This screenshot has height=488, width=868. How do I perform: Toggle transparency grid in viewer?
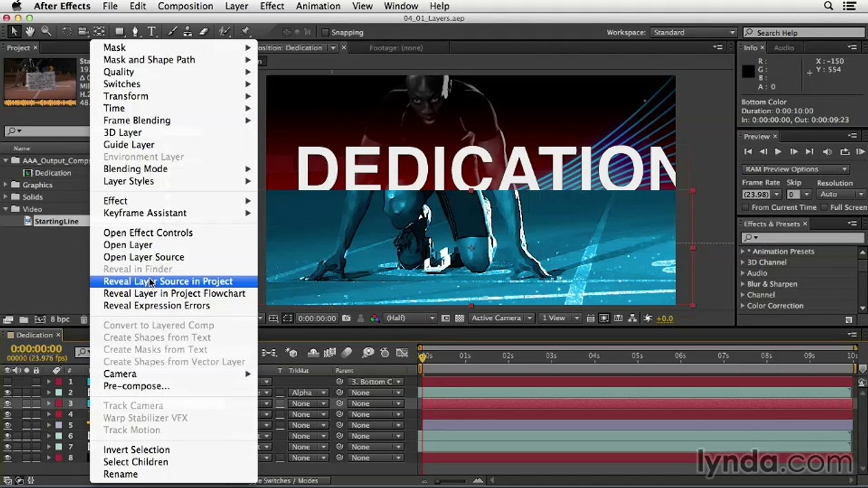point(460,319)
